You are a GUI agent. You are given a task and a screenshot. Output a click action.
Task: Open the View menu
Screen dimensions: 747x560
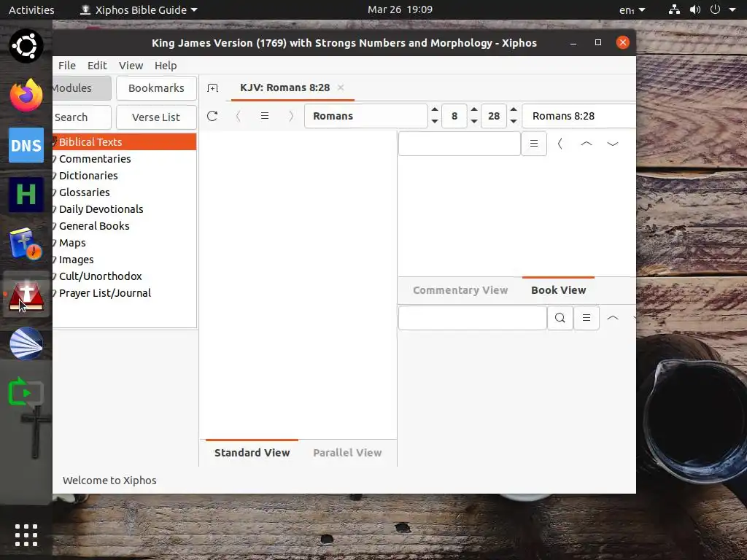tap(131, 65)
